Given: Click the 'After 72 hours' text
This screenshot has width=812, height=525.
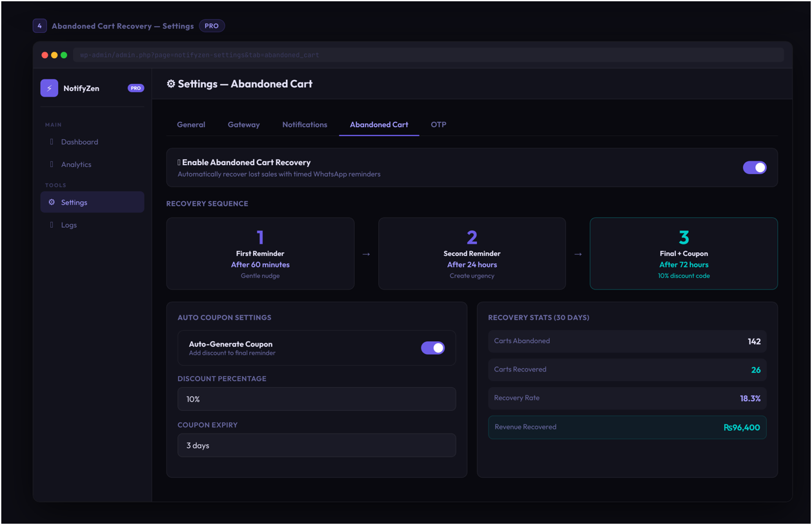Looking at the screenshot, I should (x=684, y=264).
